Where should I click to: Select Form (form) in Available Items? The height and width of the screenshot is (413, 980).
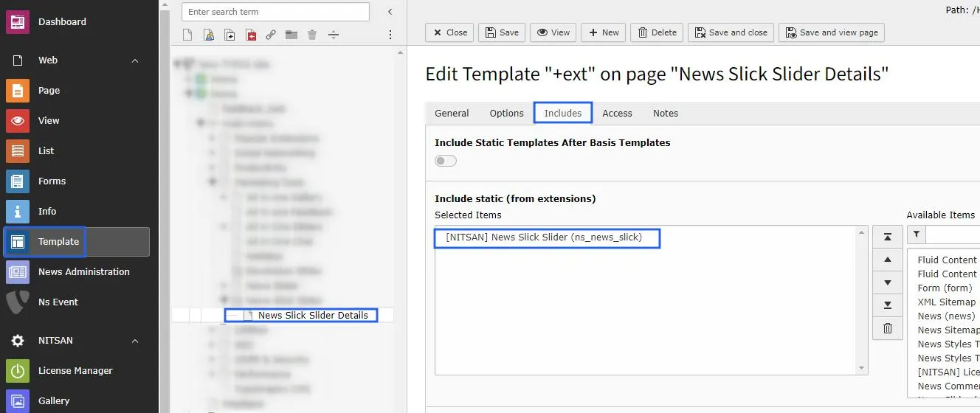pos(945,288)
